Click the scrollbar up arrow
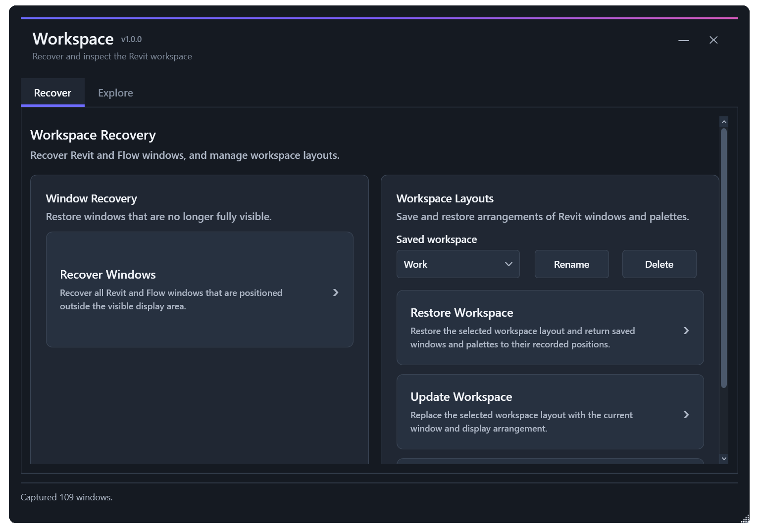Screen dimensions: 760x532 (x=724, y=122)
